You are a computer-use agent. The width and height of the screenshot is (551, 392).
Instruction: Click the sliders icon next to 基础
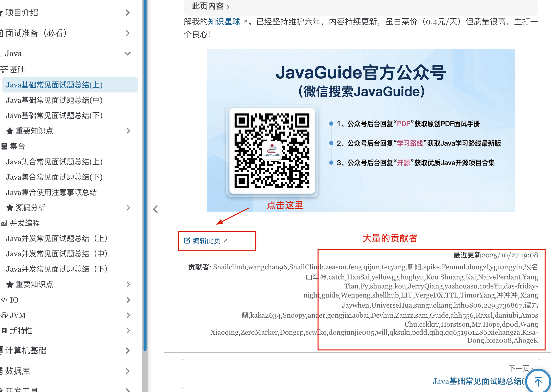[x=4, y=69]
